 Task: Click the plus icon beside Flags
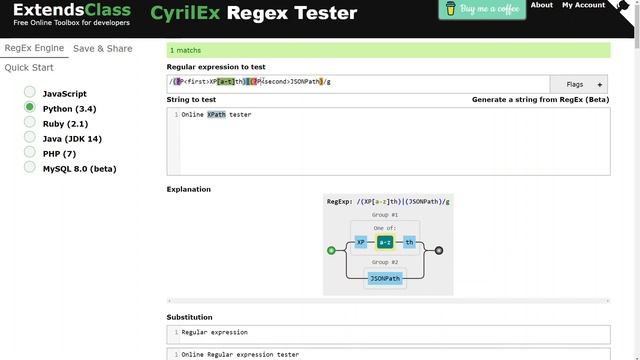pos(600,85)
